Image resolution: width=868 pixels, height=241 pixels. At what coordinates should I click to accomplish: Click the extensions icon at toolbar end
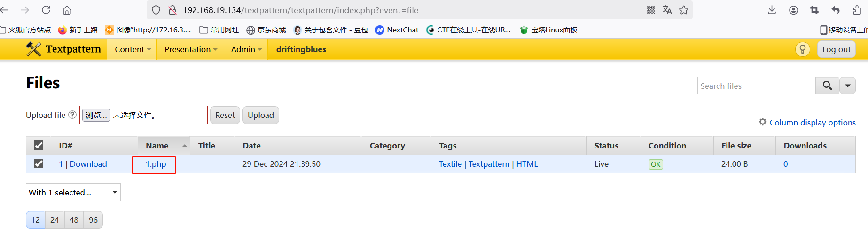point(857,10)
